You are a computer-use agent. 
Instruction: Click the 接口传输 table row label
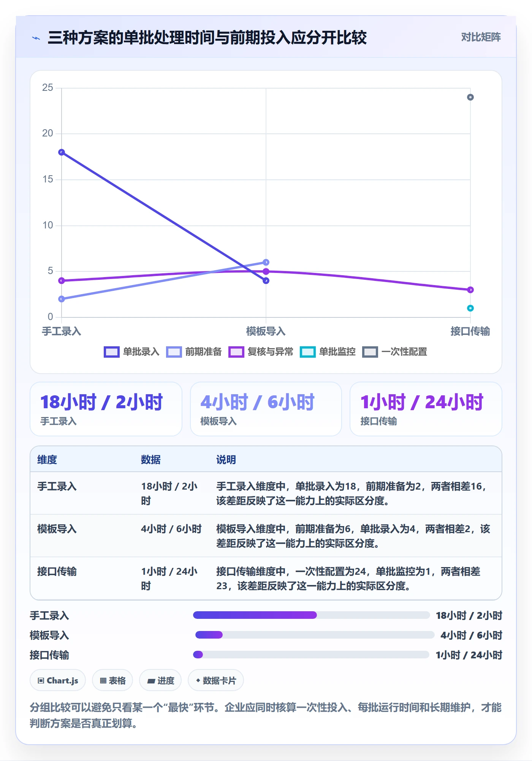coord(57,572)
